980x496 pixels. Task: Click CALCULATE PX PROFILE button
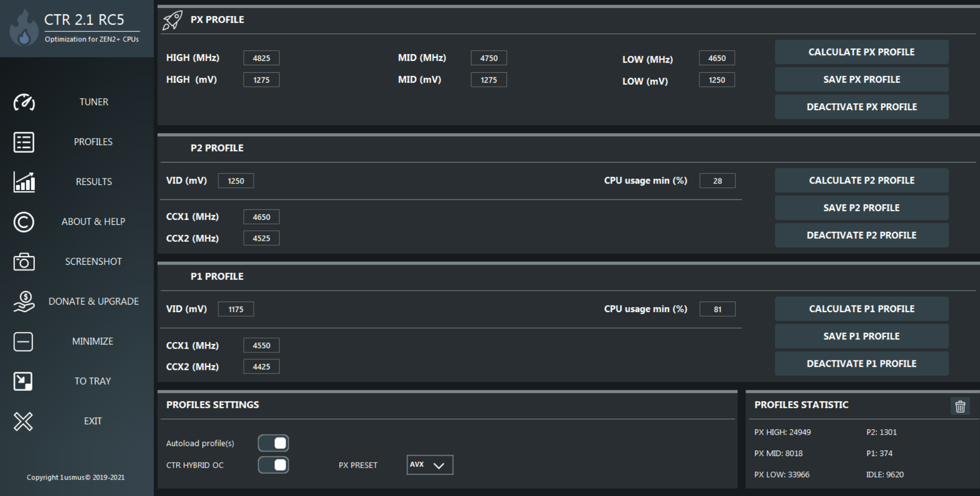click(x=861, y=52)
